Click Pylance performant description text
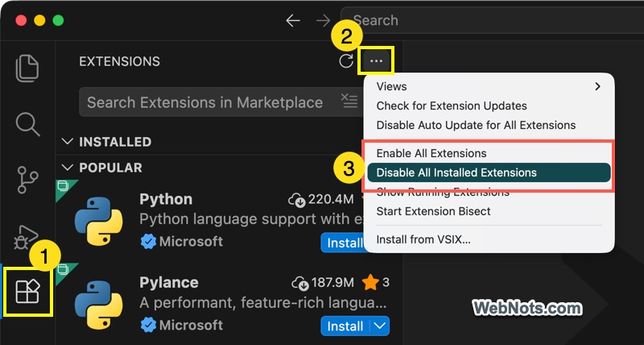644x345 pixels. coord(263,303)
